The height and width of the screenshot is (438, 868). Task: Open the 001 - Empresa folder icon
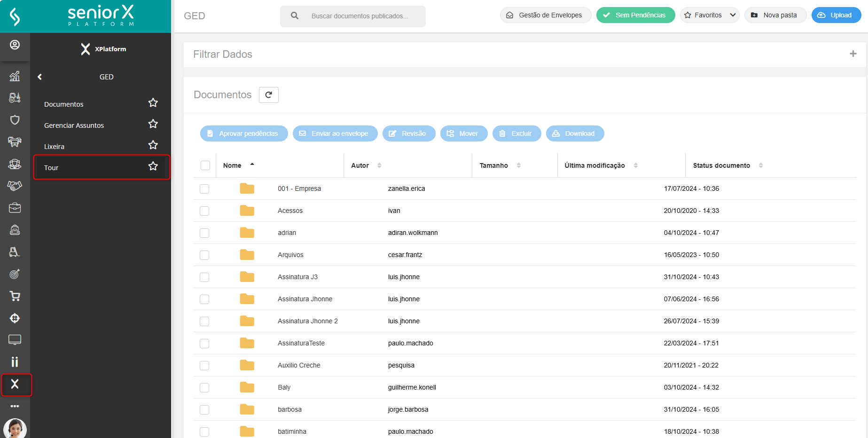[x=247, y=189]
